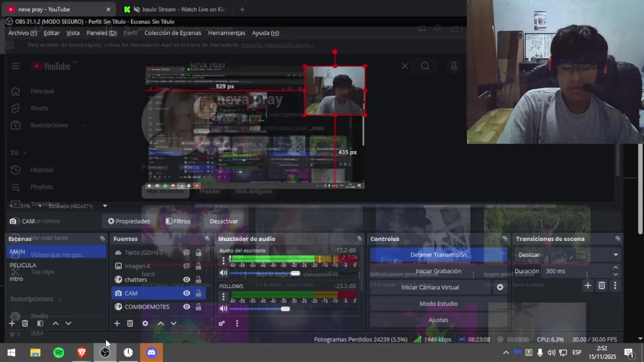Remove the scene transition with trash icon

tap(602, 286)
